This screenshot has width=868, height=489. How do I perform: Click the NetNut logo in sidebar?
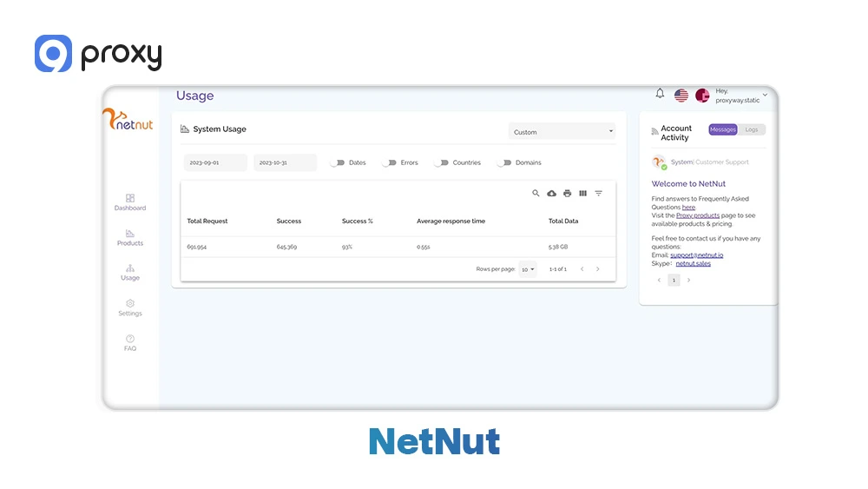[128, 120]
